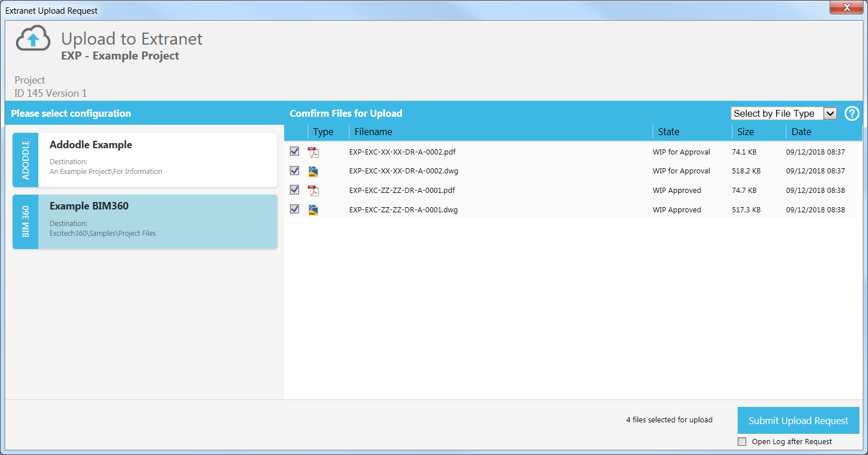Click the ADDODLE vertical side tab

[26, 160]
